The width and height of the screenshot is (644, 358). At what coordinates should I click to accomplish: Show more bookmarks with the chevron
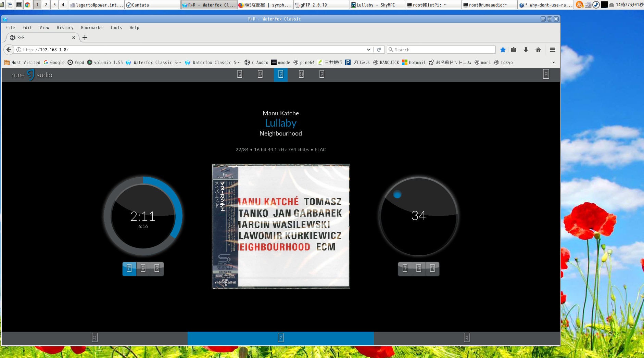[x=554, y=63]
